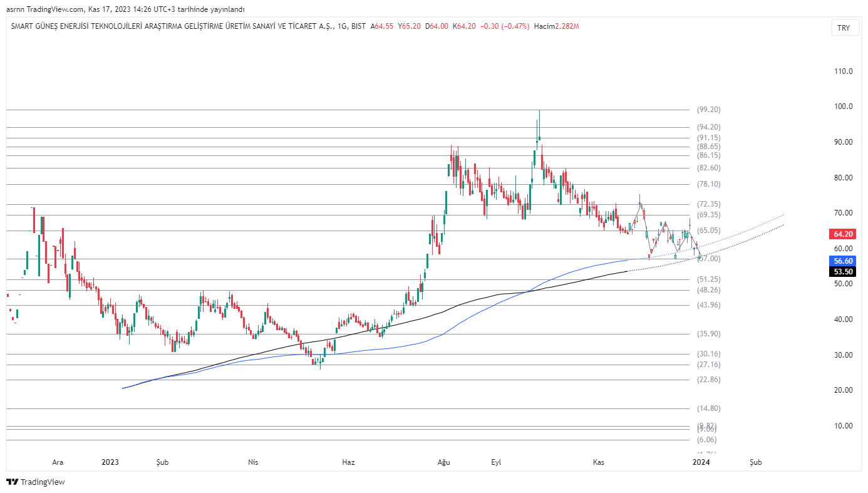
Task: Click the Ağu month on time axis
Action: click(443, 462)
